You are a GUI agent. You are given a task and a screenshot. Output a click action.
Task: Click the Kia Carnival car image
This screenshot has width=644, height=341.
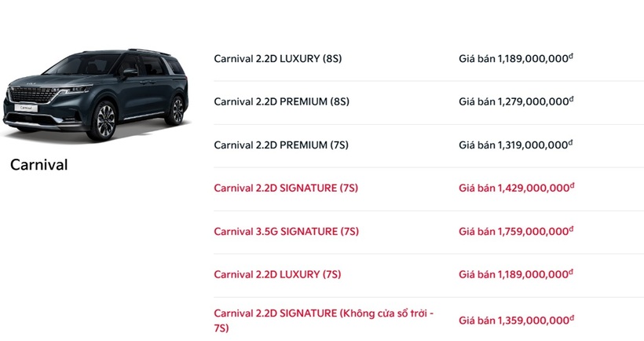point(97,95)
